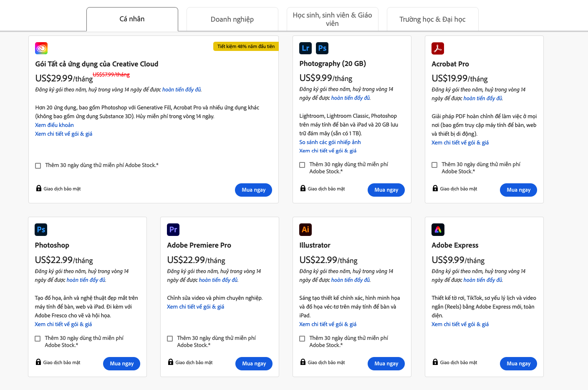Viewport: 588px width, 390px height.
Task: Click lock icon in Photography card
Action: click(303, 188)
